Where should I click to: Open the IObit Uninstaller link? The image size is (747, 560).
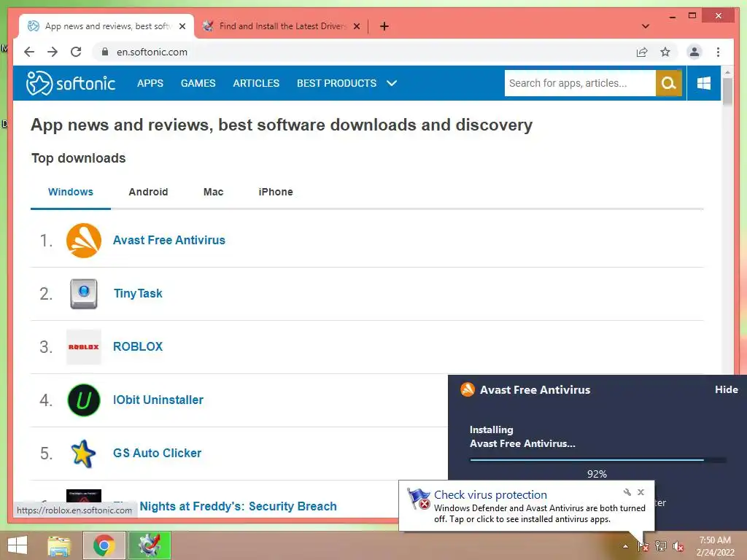158,400
